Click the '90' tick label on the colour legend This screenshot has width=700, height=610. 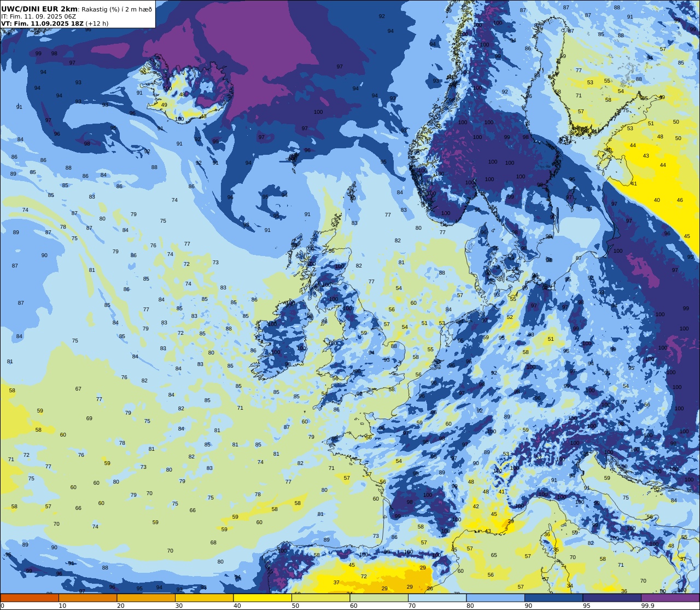coord(528,606)
